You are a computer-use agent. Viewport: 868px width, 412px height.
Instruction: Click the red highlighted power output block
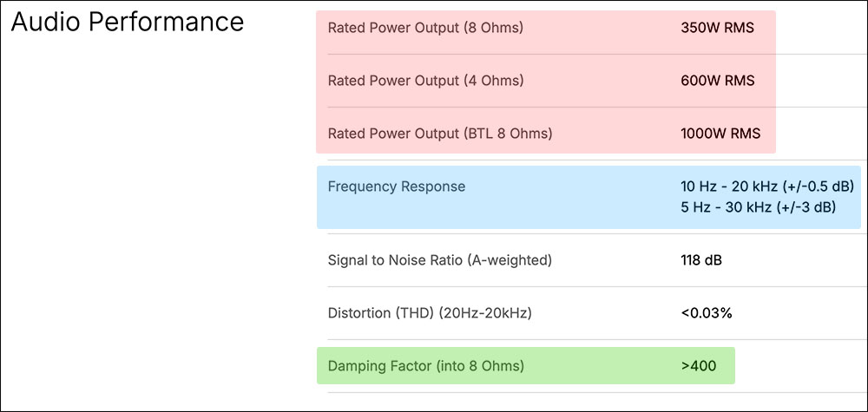click(546, 82)
